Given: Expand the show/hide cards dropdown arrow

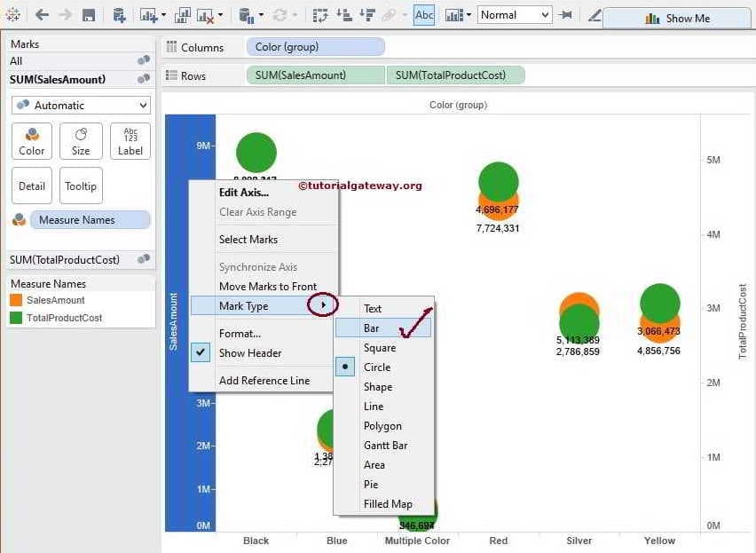Looking at the screenshot, I should [x=469, y=15].
